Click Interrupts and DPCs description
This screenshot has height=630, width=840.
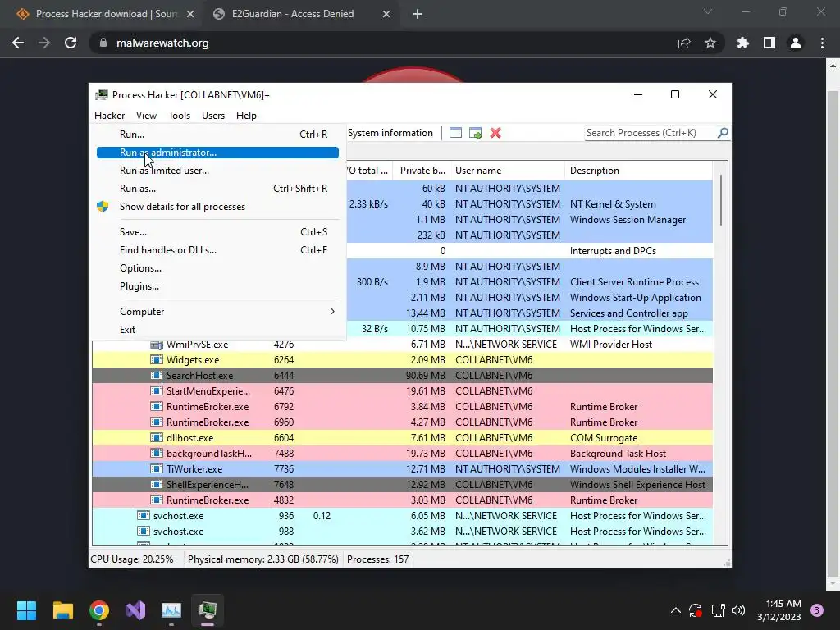tap(613, 251)
